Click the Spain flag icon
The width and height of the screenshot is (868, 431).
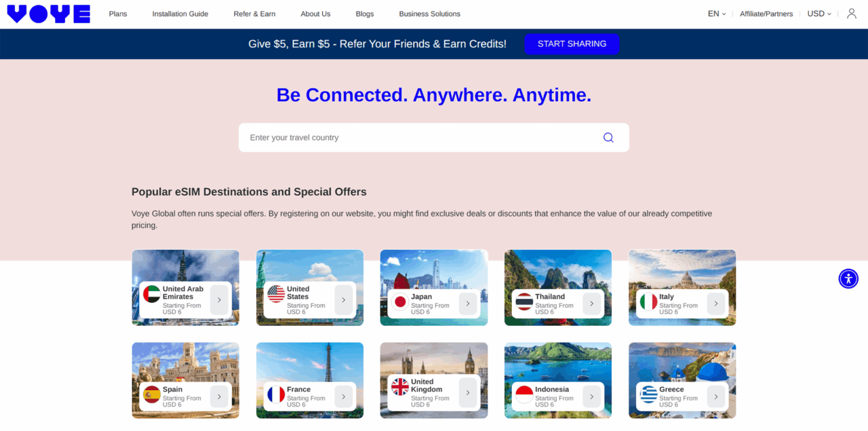[152, 394]
